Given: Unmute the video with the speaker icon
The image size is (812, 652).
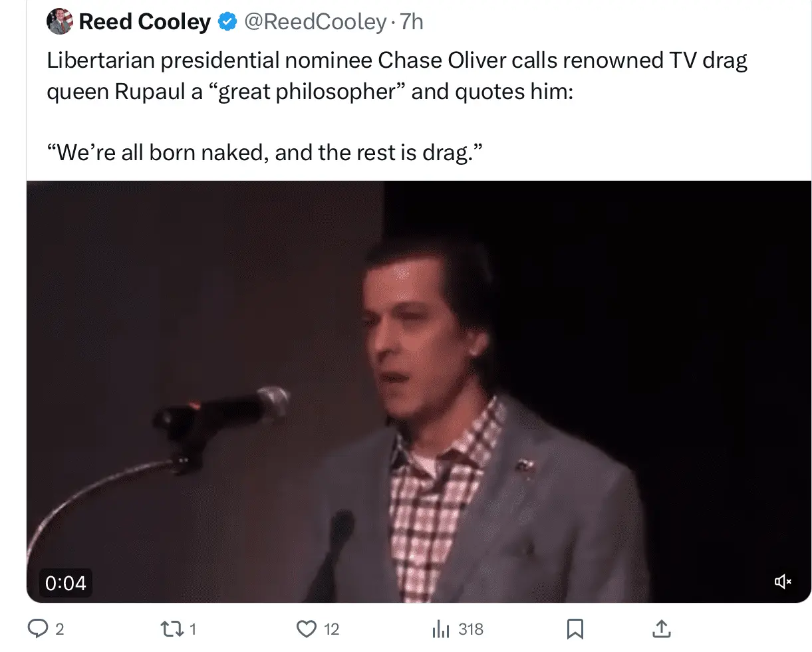Looking at the screenshot, I should point(783,582).
